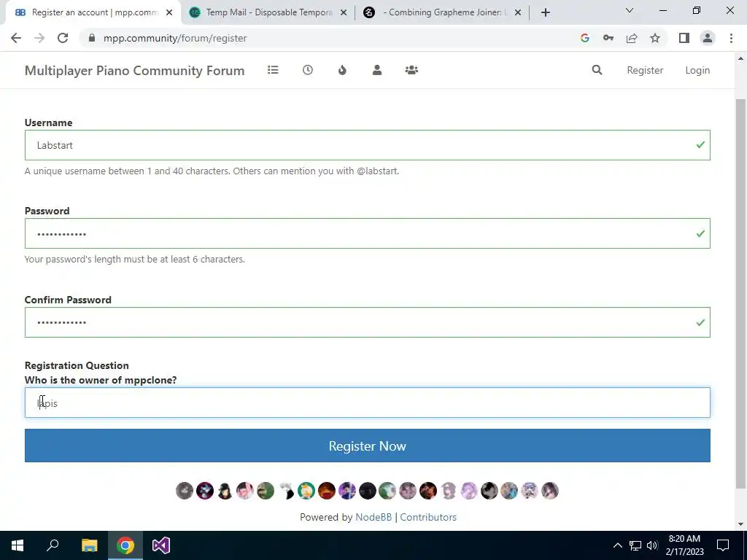Open a new browser tab

pos(546,12)
